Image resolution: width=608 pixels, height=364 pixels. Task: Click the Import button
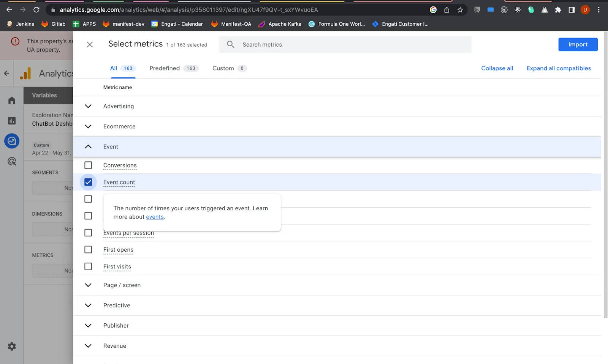(x=578, y=44)
